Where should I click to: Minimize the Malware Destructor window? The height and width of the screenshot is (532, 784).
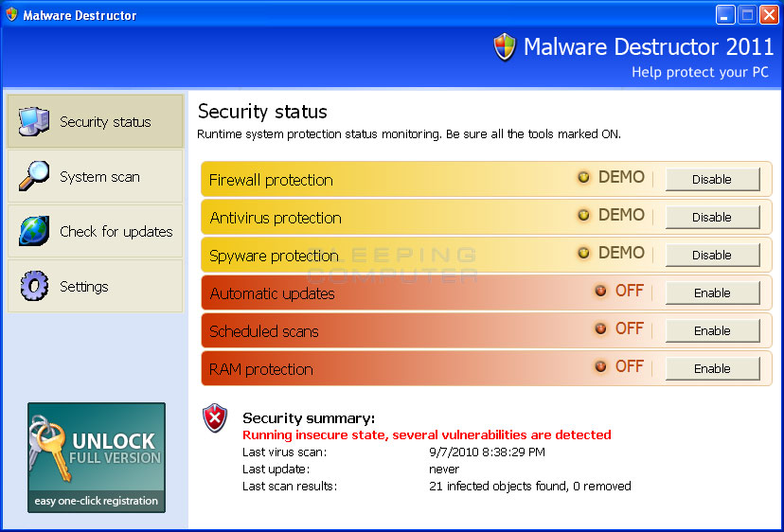coord(725,15)
